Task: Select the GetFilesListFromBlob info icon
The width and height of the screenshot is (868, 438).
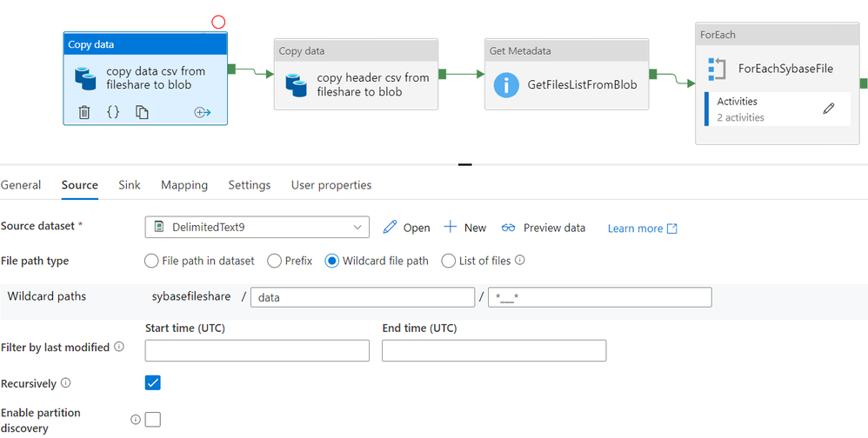Action: [506, 85]
